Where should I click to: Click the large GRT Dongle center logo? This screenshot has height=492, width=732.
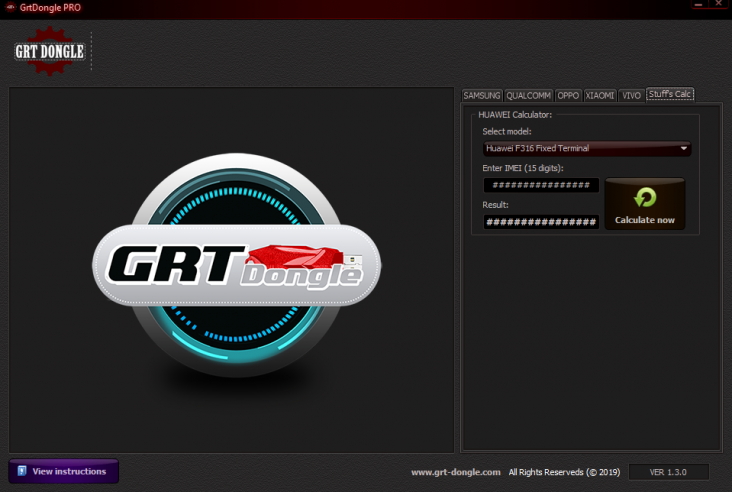click(x=236, y=265)
